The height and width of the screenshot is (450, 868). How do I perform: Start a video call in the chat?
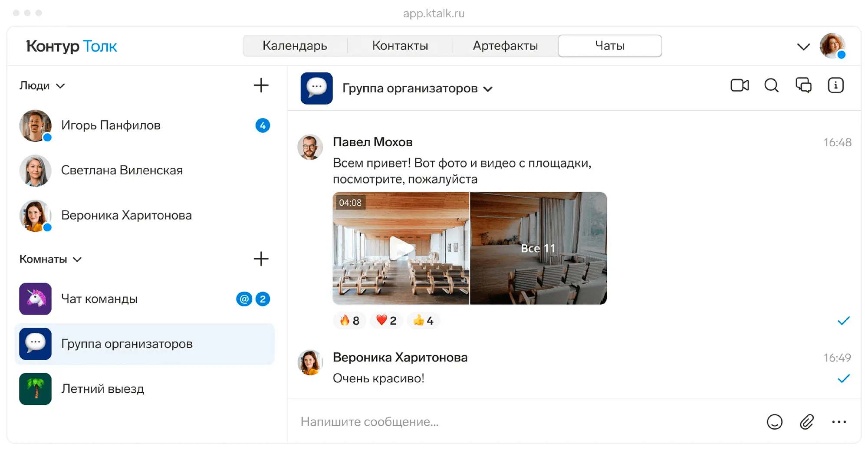coord(740,85)
